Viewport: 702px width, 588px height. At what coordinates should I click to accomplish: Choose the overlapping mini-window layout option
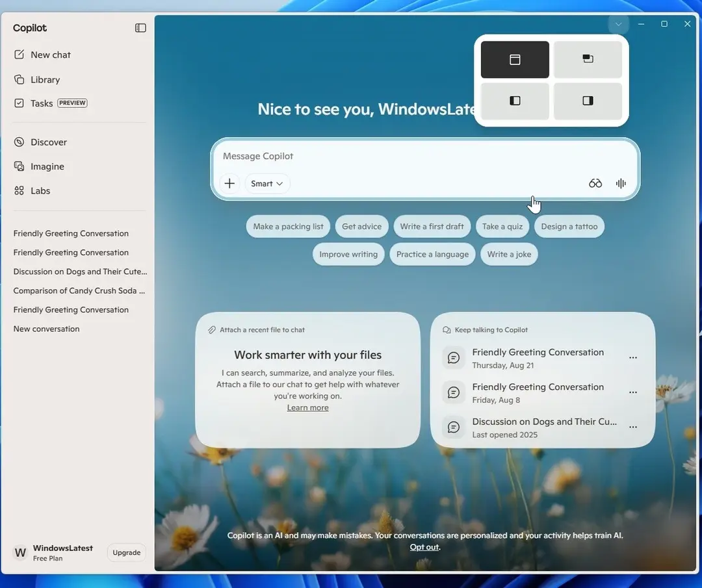tap(588, 60)
